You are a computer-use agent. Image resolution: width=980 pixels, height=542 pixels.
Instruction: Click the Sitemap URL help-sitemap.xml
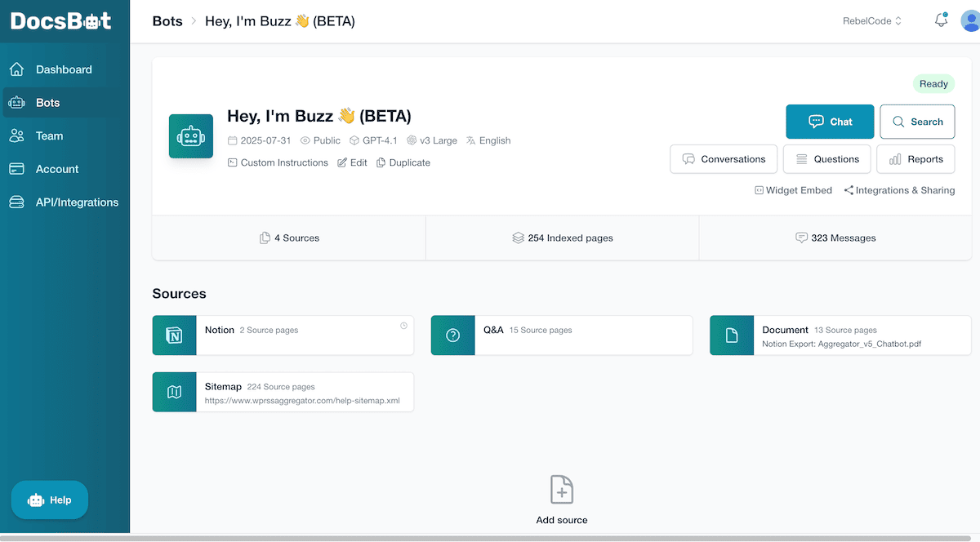(x=302, y=402)
